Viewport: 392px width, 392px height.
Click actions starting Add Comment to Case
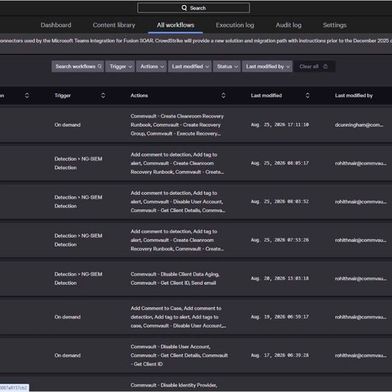[178, 317]
